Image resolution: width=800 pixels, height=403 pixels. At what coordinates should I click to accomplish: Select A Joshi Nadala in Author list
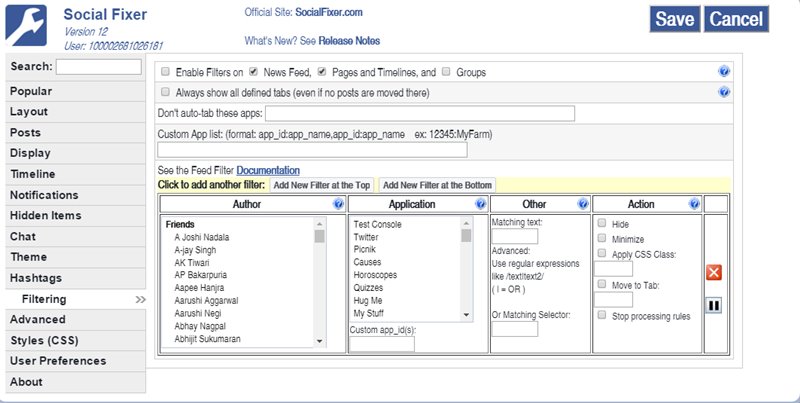(x=202, y=237)
